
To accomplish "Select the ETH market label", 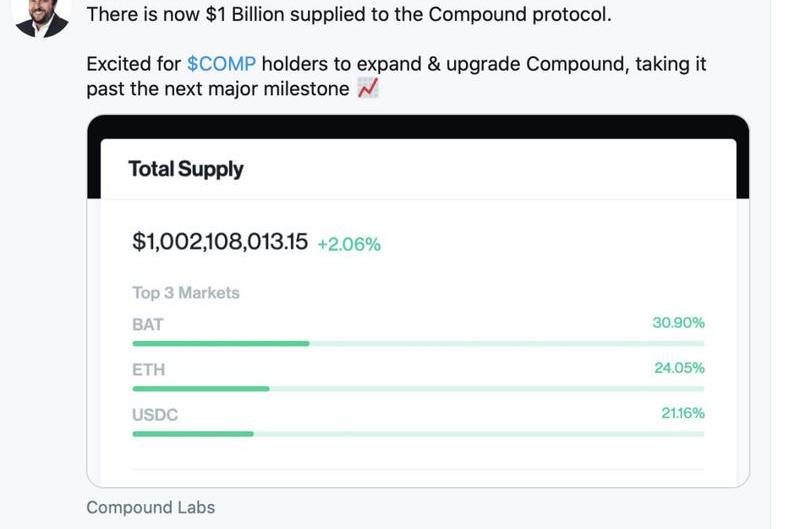I will pos(148,369).
